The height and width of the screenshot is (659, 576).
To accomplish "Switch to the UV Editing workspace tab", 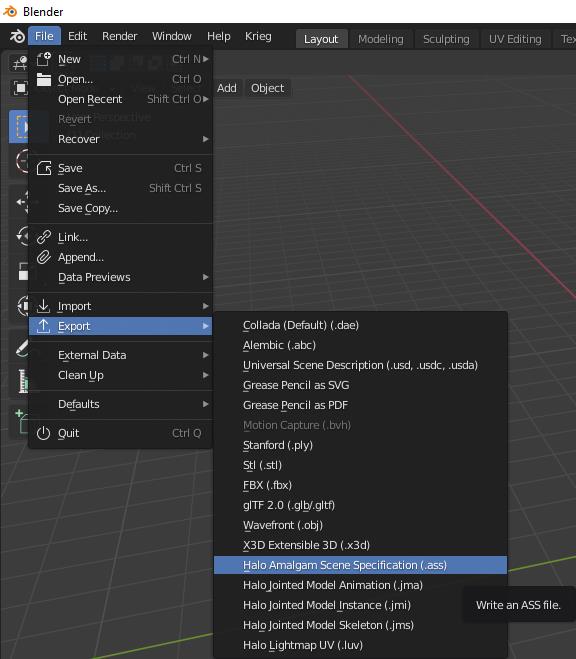I will (515, 39).
